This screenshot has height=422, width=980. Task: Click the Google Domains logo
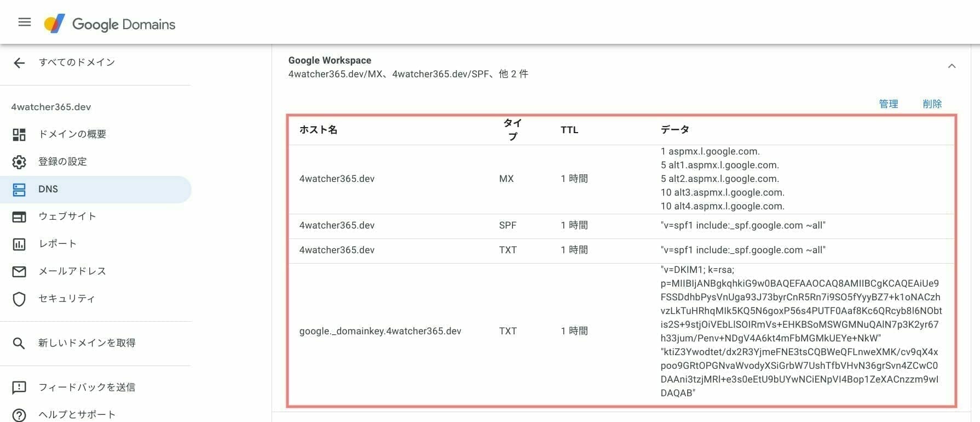pos(110,24)
